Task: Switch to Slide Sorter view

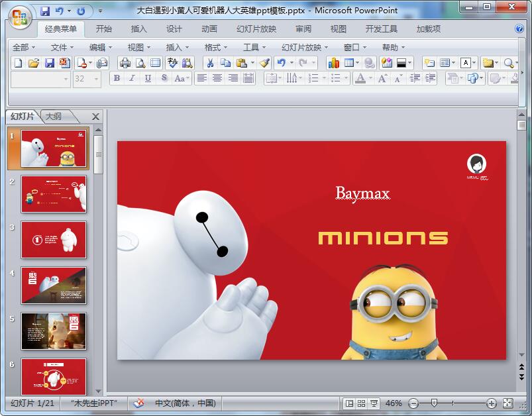Action: [x=361, y=403]
